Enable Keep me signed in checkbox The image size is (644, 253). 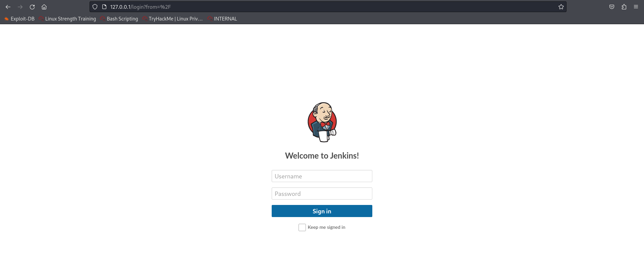[x=302, y=227]
